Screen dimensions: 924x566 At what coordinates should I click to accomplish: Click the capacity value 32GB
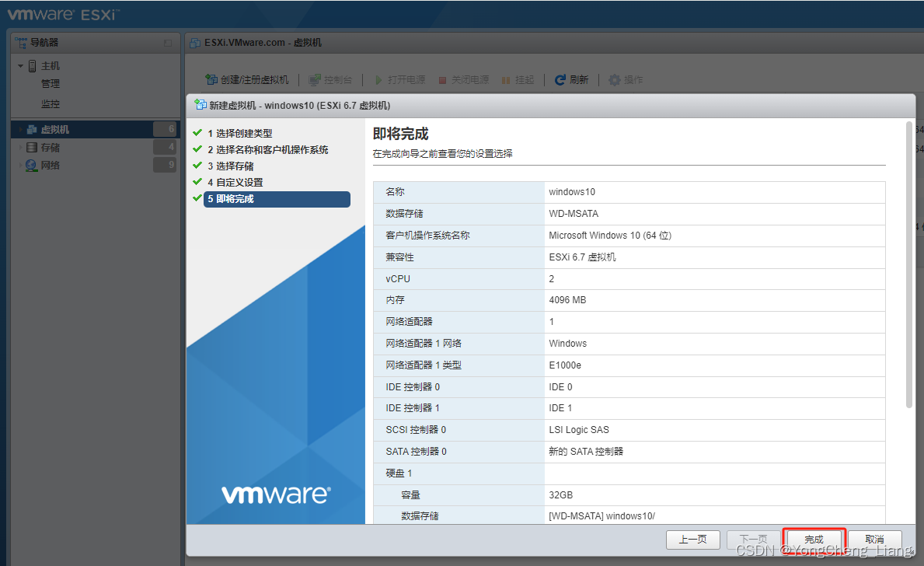(x=560, y=495)
